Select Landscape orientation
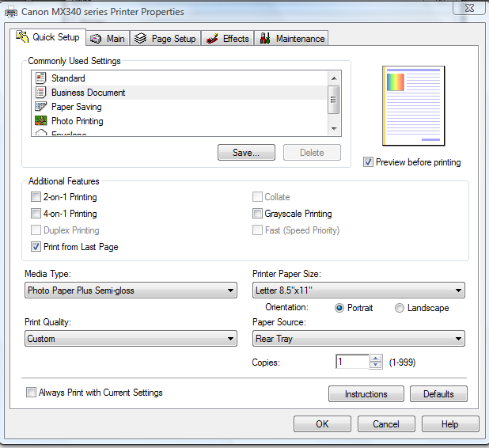 coord(399,308)
